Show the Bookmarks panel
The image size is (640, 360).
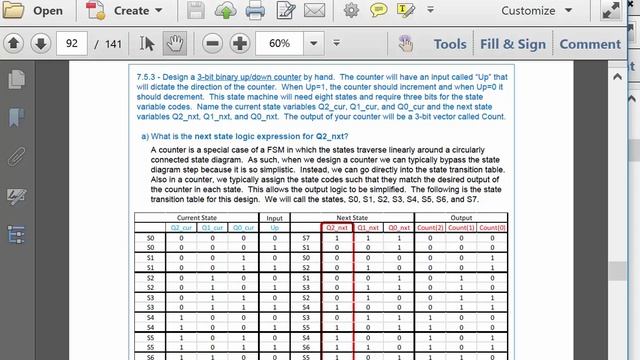click(x=16, y=118)
